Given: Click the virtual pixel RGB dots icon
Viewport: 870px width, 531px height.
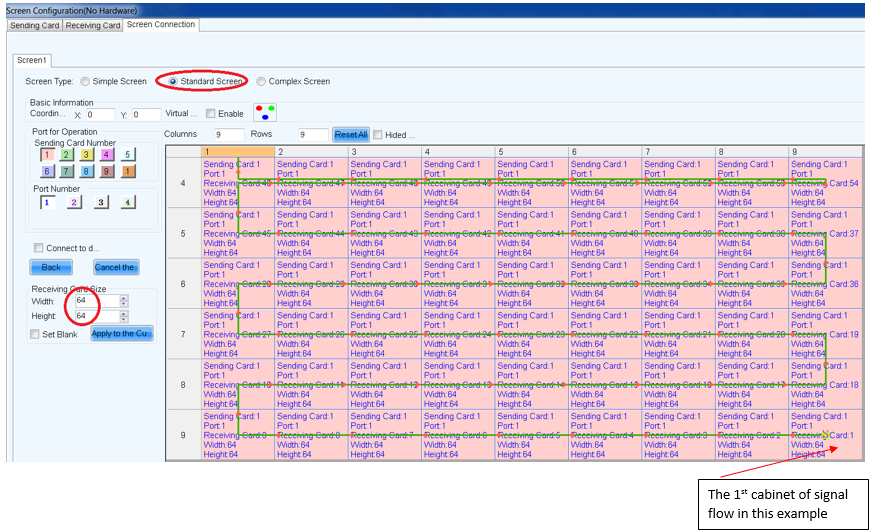Looking at the screenshot, I should pos(265,113).
